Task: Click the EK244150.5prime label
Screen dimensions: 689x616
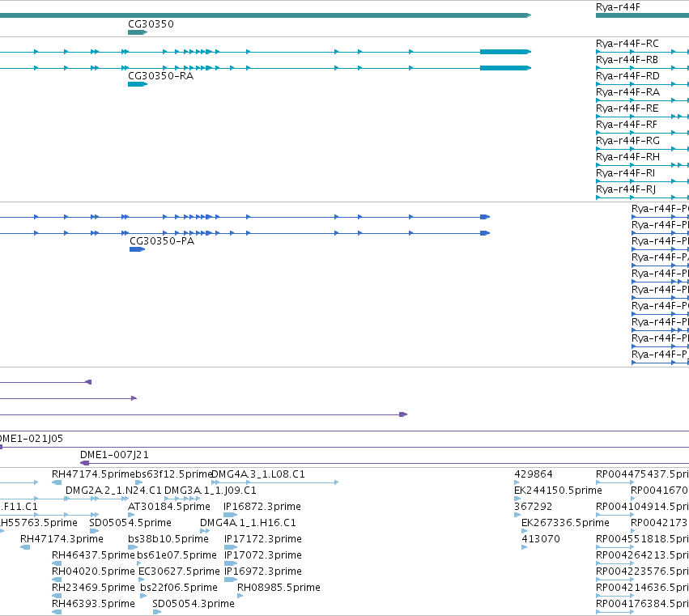Action: coord(558,491)
